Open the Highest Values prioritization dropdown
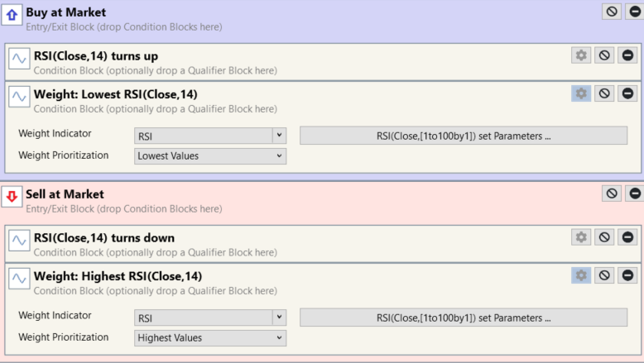Image resolution: width=644 pixels, height=363 pixels. tap(210, 337)
